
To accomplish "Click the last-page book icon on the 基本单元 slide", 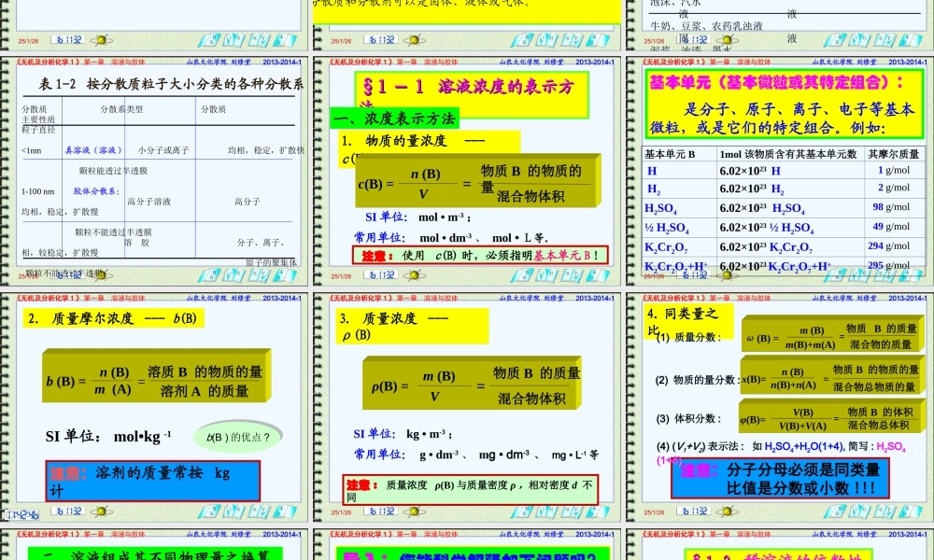I will click(x=909, y=273).
